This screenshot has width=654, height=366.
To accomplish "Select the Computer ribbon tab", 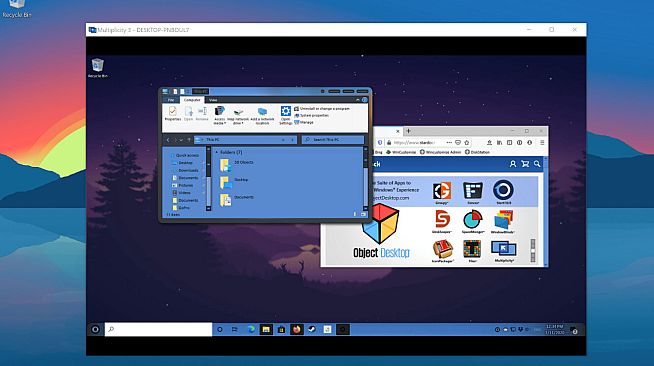I will [x=192, y=100].
